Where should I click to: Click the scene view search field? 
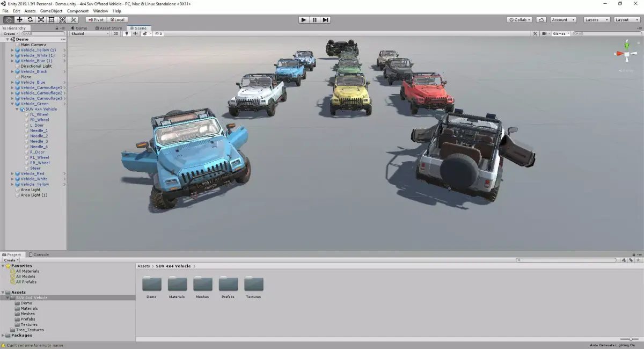click(606, 33)
